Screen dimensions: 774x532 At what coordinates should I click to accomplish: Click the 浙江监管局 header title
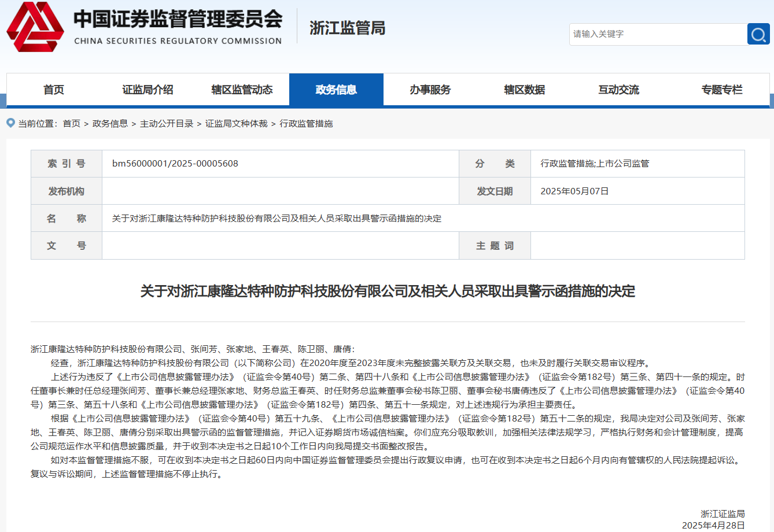coord(347,28)
